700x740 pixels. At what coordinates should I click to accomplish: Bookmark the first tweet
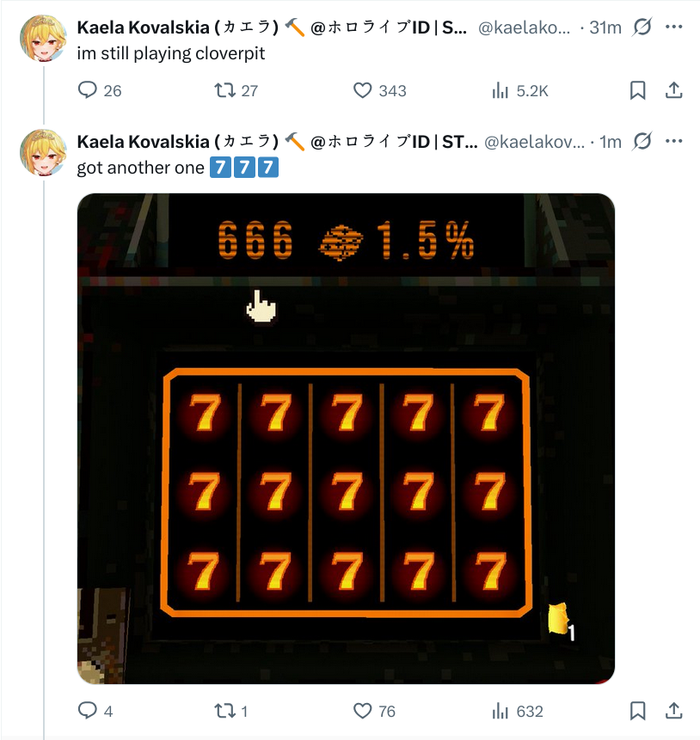pyautogui.click(x=637, y=90)
